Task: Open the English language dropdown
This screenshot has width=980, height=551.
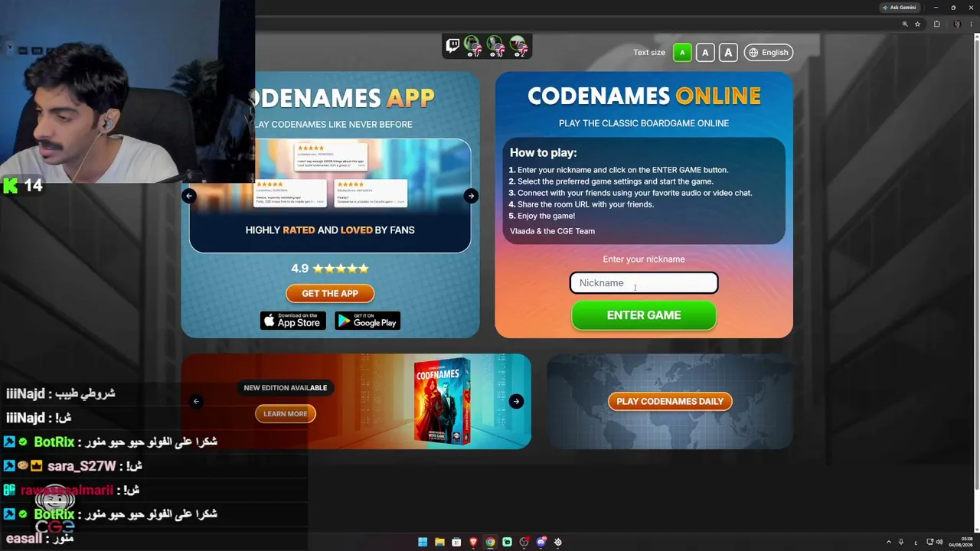Action: pos(768,53)
